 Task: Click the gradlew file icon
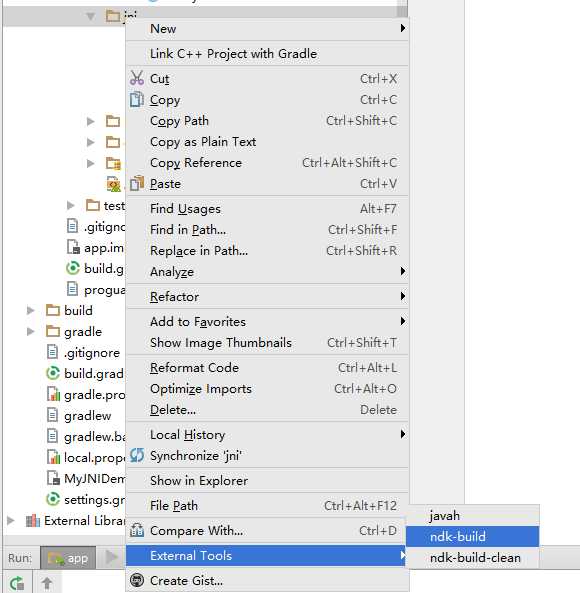coord(52,415)
